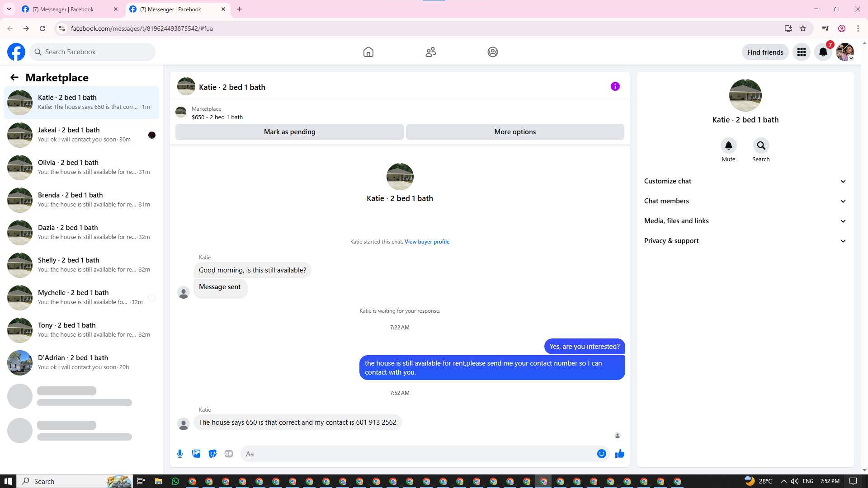Attach a photo using the image icon
The height and width of the screenshot is (488, 868).
click(196, 454)
